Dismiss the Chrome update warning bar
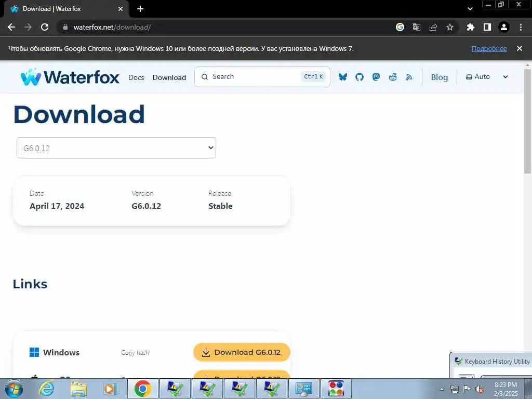Viewport: 532px width, 399px height. (x=520, y=48)
